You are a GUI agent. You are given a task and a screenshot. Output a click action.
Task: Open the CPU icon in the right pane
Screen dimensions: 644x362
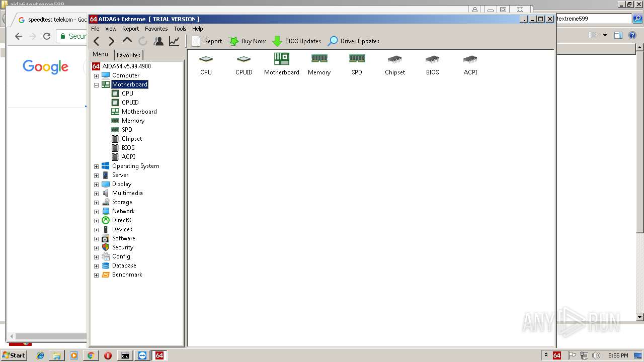(206, 64)
